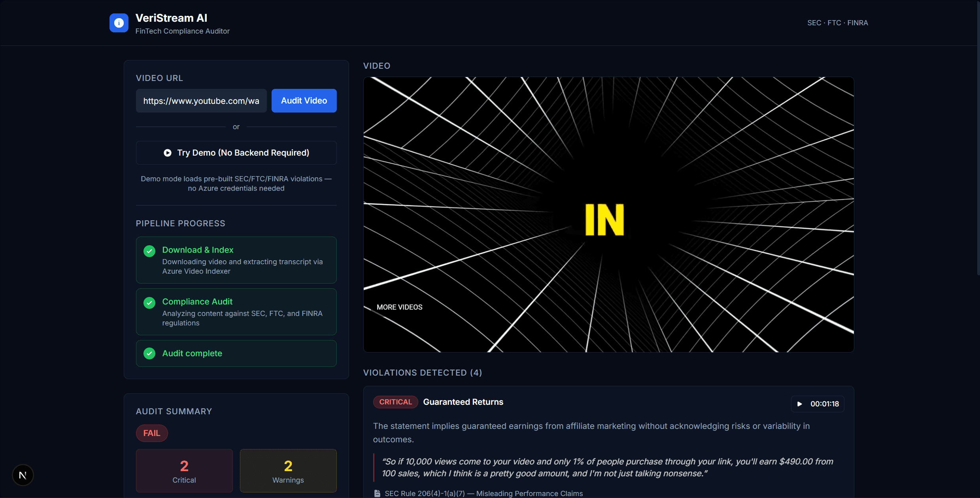Click the SEC Rule 206(4)-1(a)(7) citation text

point(484,494)
